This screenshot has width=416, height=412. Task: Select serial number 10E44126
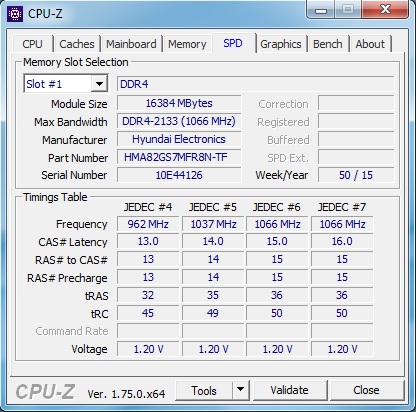(x=179, y=175)
